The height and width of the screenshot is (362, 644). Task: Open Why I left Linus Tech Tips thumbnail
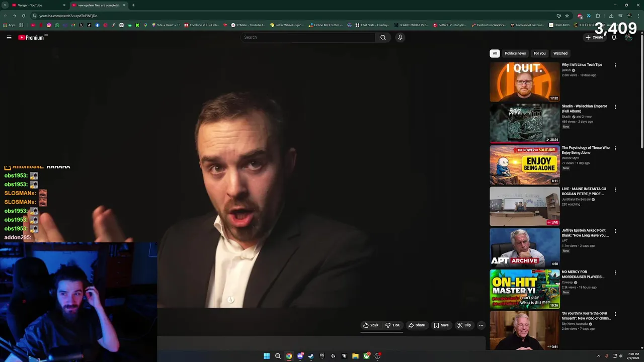click(x=525, y=82)
